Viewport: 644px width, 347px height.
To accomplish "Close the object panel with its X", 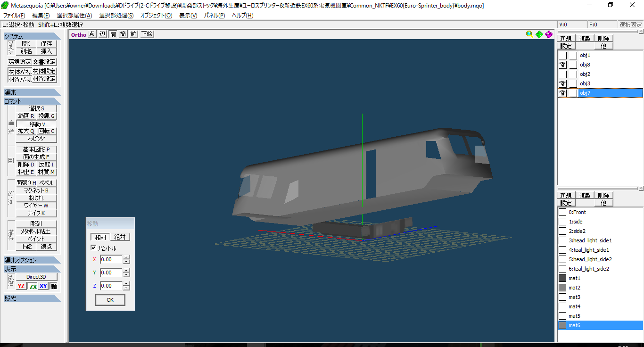I will pyautogui.click(x=641, y=31).
